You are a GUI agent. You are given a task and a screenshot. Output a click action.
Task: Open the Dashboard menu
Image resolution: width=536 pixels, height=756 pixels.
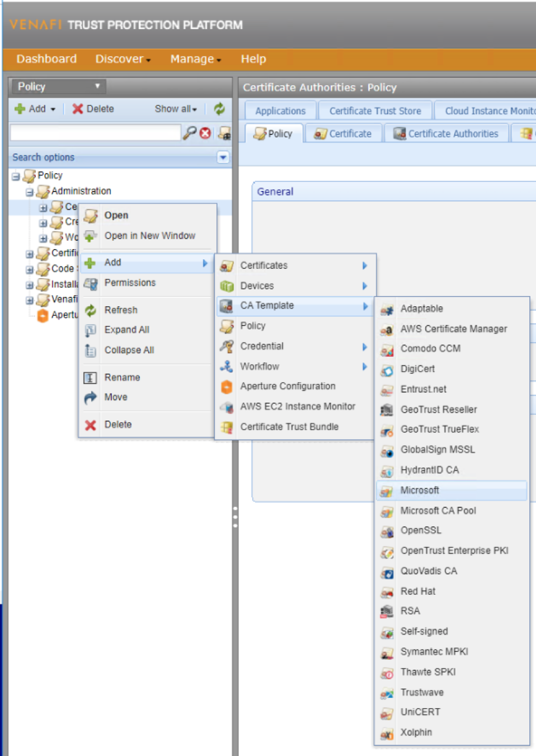click(46, 59)
